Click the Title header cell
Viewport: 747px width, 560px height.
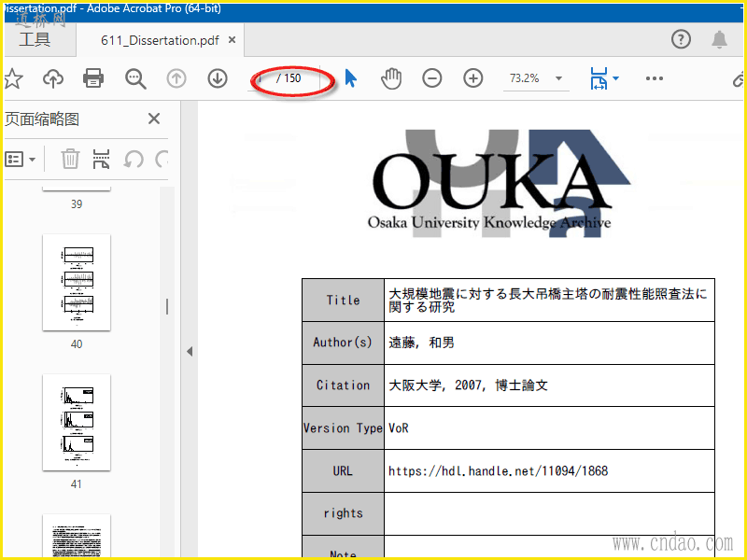pyautogui.click(x=343, y=300)
